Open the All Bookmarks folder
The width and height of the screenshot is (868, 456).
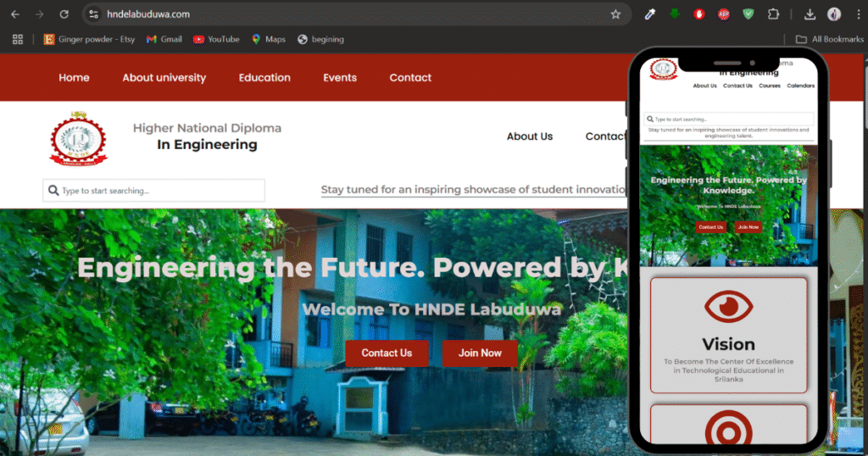(829, 39)
